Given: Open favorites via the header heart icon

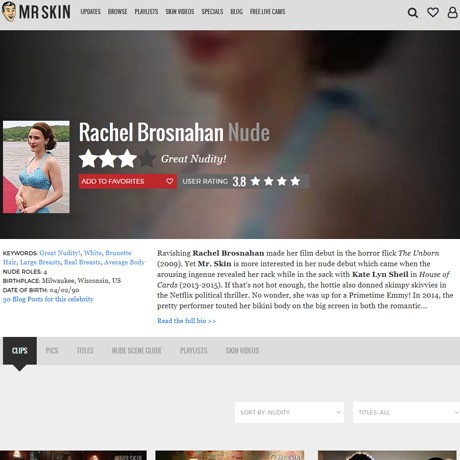Looking at the screenshot, I should pos(433,12).
